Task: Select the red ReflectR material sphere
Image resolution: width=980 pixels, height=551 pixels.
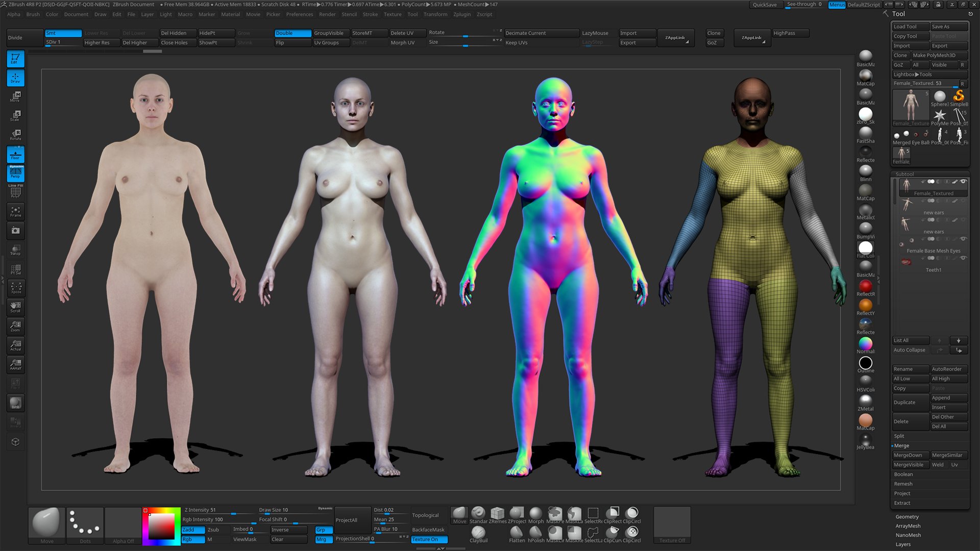Action: tap(865, 287)
